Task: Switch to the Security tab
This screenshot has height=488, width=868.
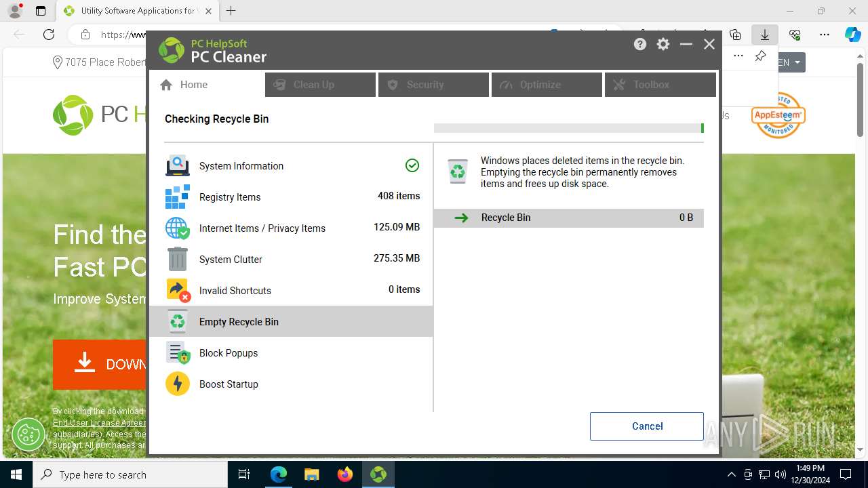Action: click(x=433, y=85)
